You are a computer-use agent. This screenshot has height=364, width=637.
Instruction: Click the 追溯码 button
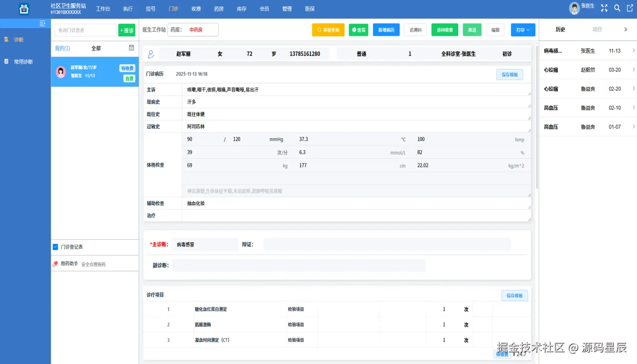click(x=415, y=30)
